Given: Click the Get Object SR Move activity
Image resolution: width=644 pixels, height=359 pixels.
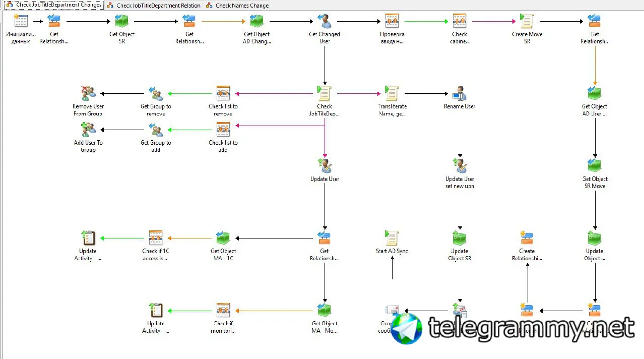Looking at the screenshot, I should pyautogui.click(x=595, y=173).
